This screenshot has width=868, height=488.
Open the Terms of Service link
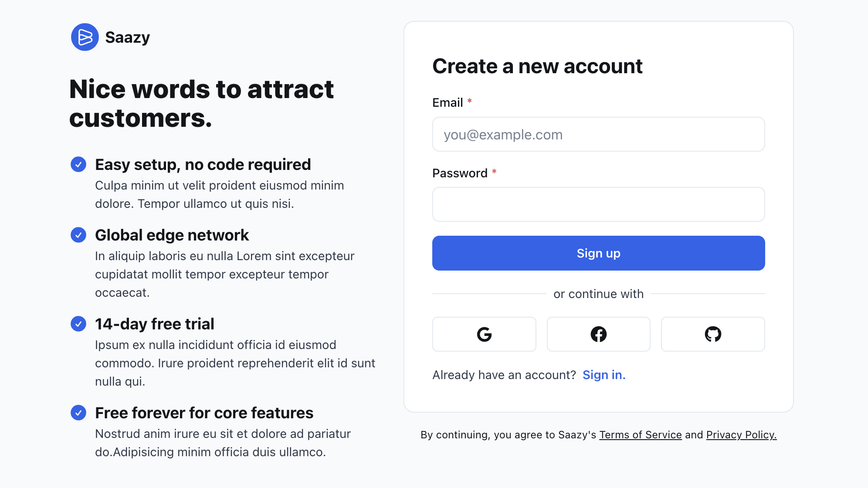[641, 435]
